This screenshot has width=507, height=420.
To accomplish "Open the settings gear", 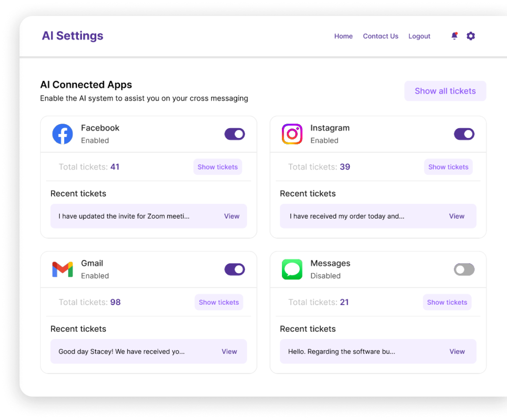I will [x=471, y=36].
